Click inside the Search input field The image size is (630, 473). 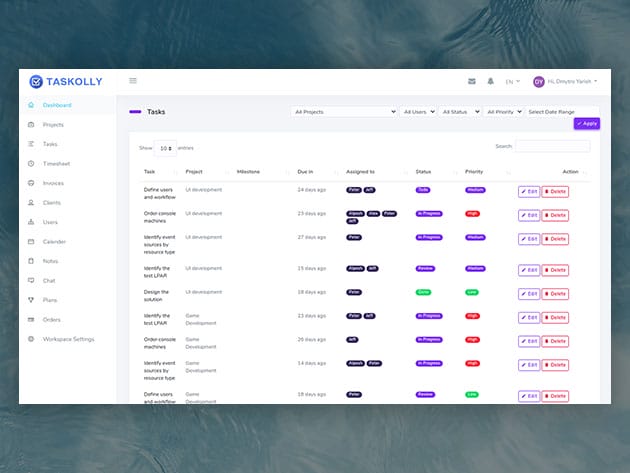tap(551, 146)
